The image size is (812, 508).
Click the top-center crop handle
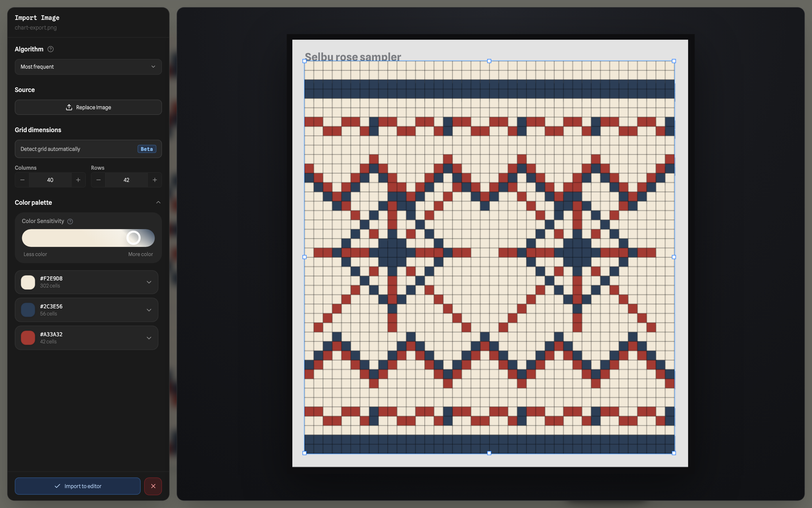point(489,61)
